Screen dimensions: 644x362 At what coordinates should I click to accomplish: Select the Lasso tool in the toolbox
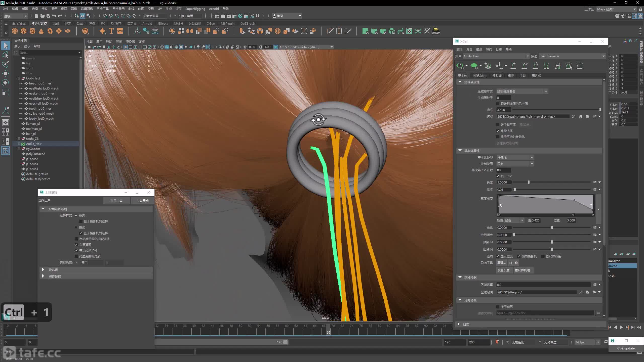pos(6,55)
